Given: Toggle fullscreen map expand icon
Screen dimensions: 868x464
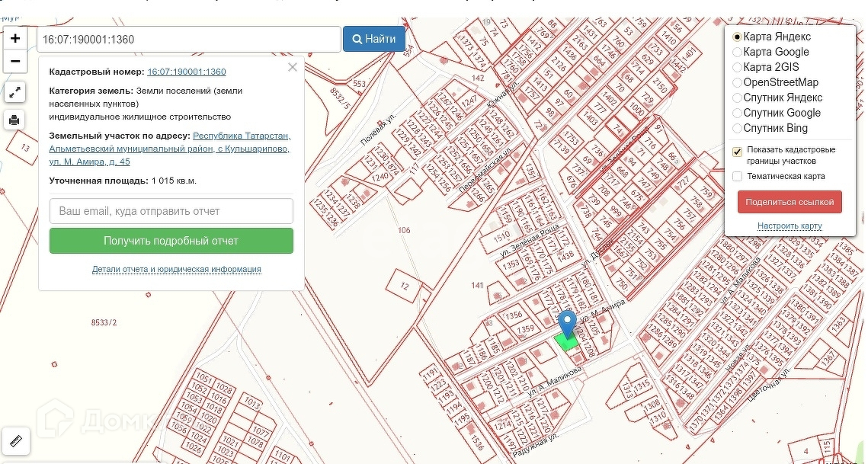Looking at the screenshot, I should [x=15, y=93].
